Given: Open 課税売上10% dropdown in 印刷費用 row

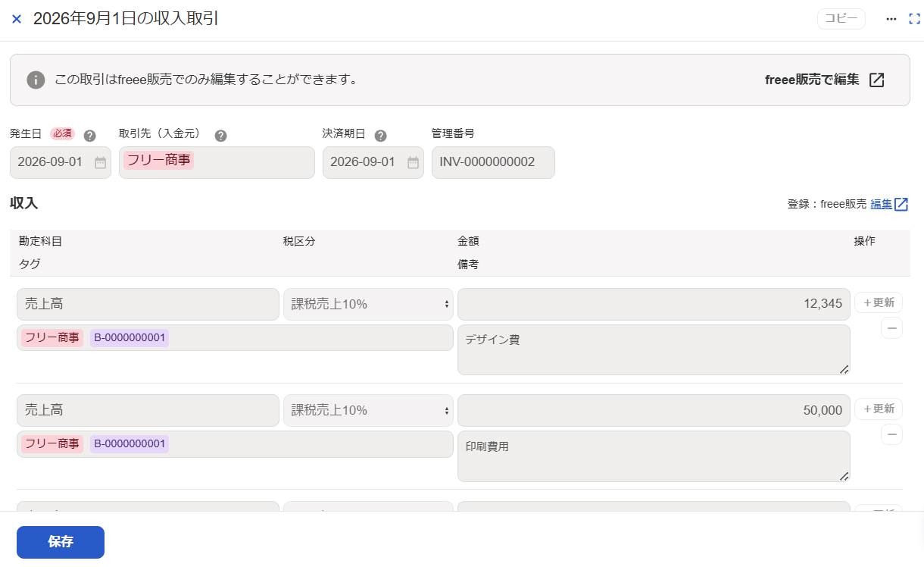Looking at the screenshot, I should click(368, 410).
